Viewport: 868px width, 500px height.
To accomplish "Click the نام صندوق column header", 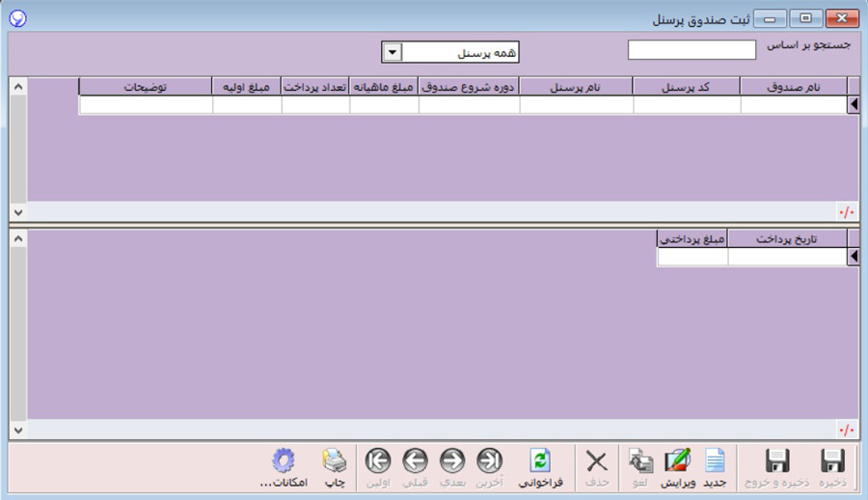I will click(x=793, y=87).
